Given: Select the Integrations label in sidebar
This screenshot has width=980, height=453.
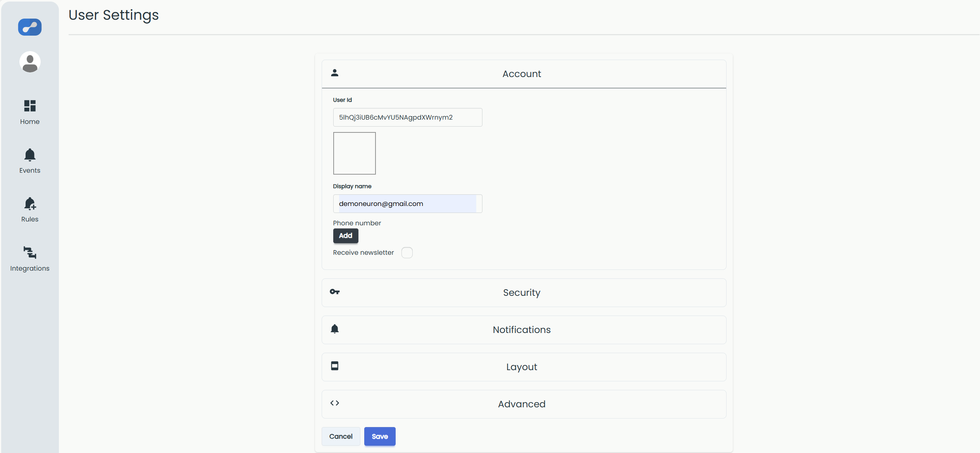Looking at the screenshot, I should pos(30,268).
